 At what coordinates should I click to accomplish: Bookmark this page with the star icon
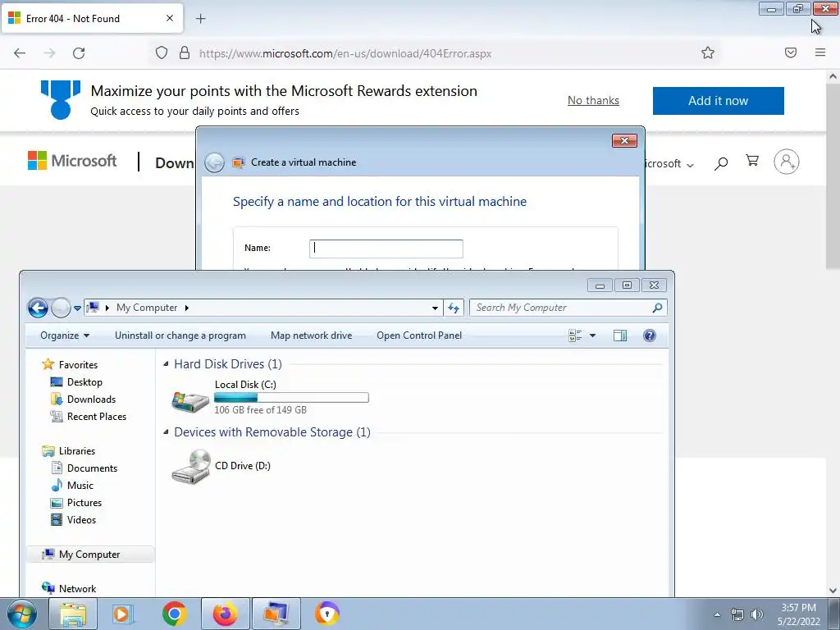pyautogui.click(x=708, y=52)
